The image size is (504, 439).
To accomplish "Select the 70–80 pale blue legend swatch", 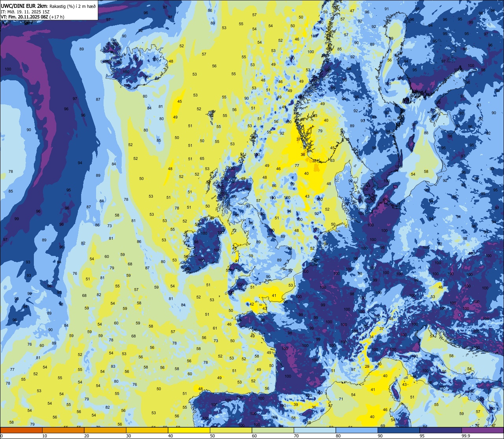I will (x=315, y=430).
